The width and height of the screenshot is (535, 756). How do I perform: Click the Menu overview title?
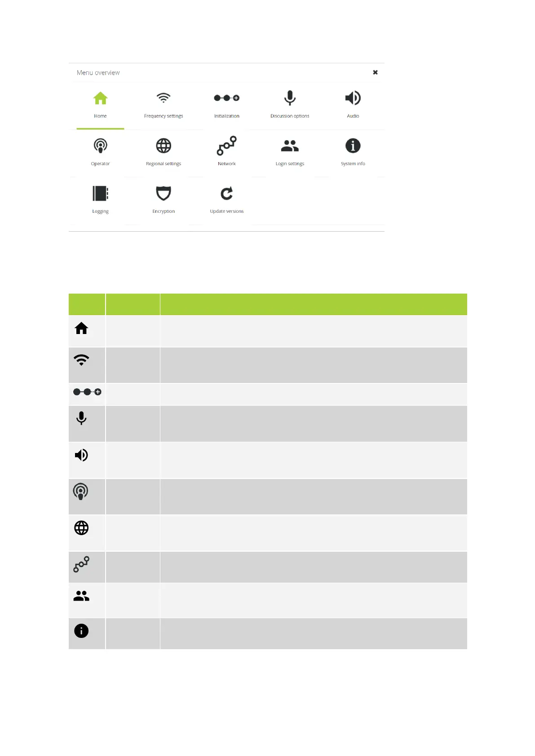pyautogui.click(x=98, y=73)
